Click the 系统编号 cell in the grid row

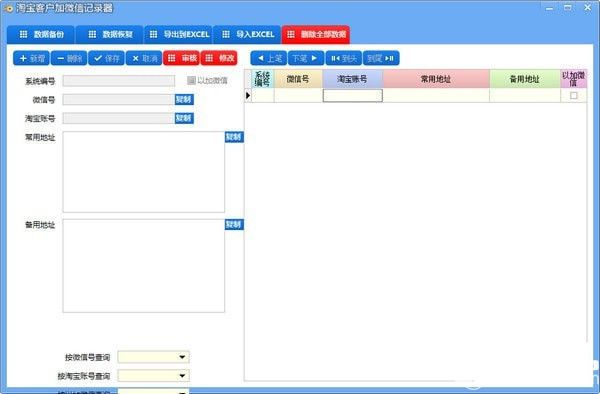[262, 96]
